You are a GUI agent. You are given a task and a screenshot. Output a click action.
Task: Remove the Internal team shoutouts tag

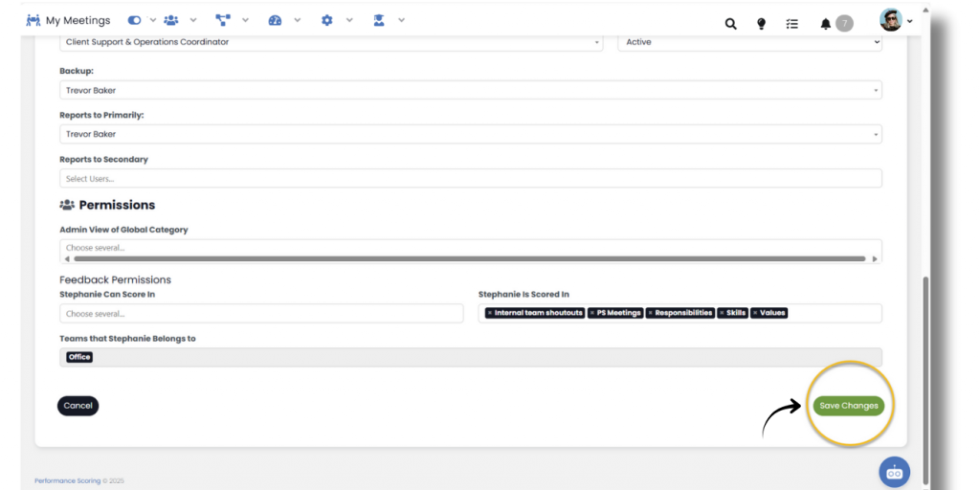click(490, 313)
